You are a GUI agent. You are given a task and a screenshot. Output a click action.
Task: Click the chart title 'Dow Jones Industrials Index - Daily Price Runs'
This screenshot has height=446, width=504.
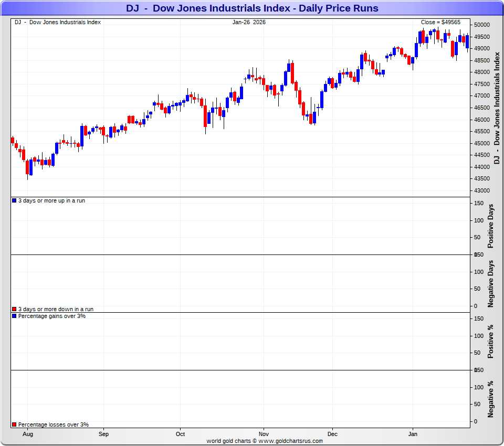265,8
